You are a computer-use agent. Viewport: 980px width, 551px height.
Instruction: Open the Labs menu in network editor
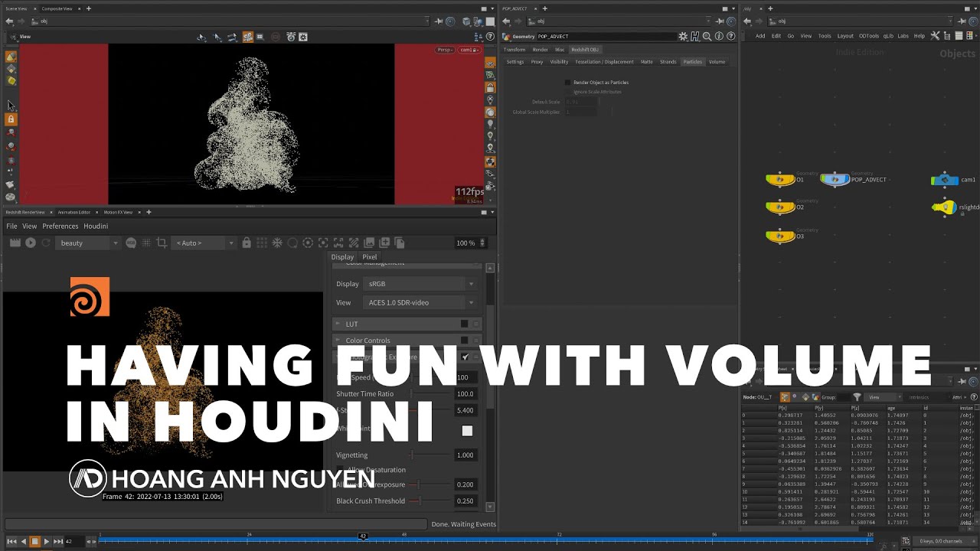click(903, 36)
